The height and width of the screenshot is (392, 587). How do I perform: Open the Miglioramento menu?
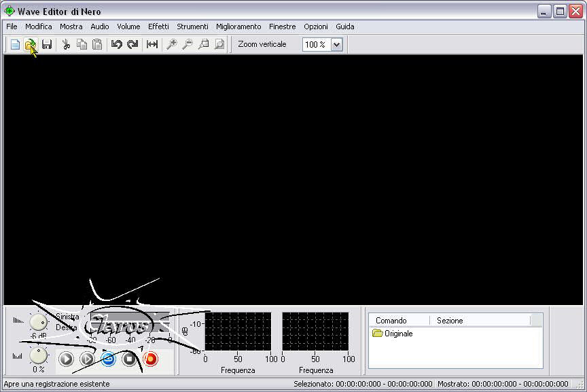(x=238, y=26)
